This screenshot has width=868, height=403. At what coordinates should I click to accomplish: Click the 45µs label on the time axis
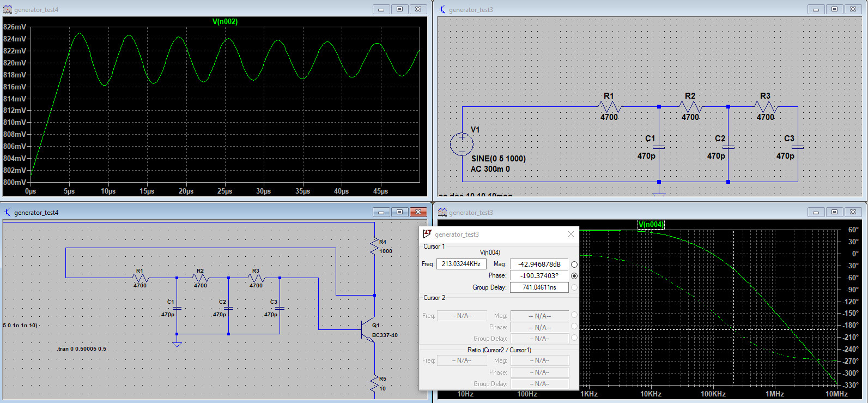tap(380, 191)
